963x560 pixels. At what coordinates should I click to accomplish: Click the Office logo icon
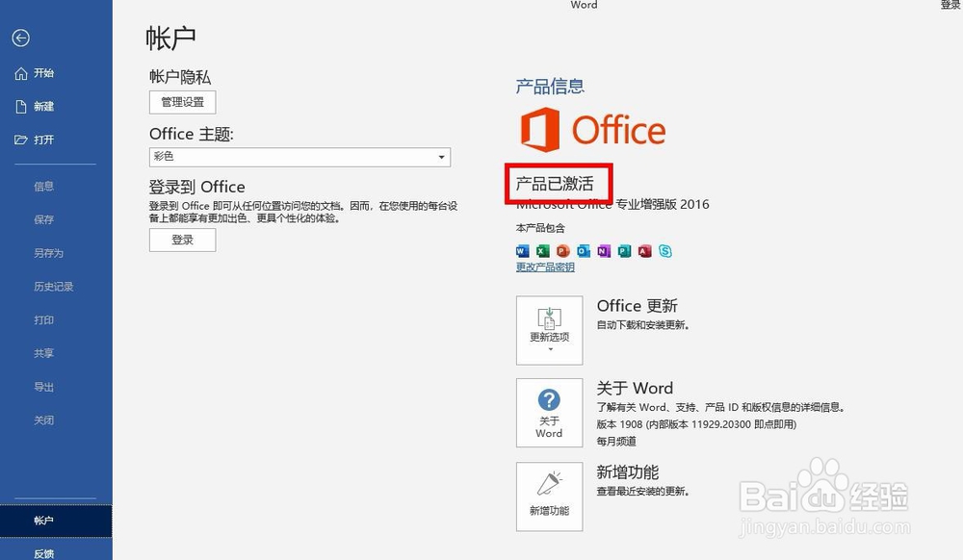(540, 130)
